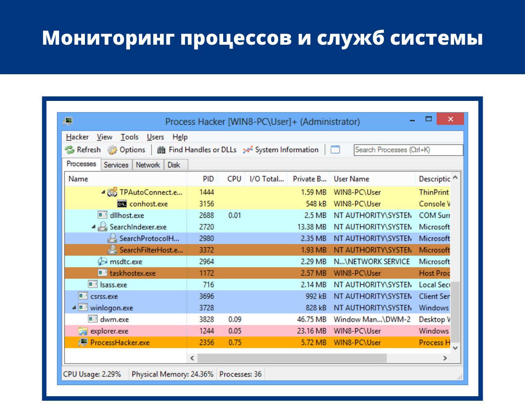Click the 23.16 MB cell for explorer.exe
The height and width of the screenshot is (420, 525).
pyautogui.click(x=312, y=331)
